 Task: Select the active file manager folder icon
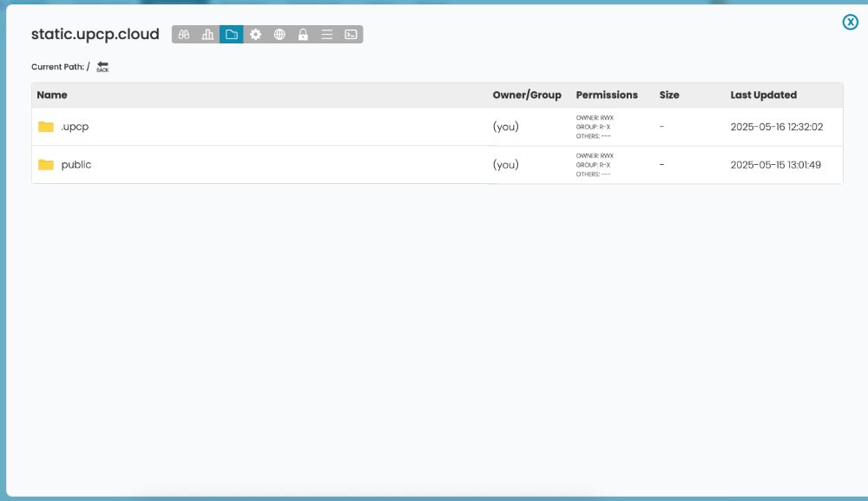pos(232,35)
